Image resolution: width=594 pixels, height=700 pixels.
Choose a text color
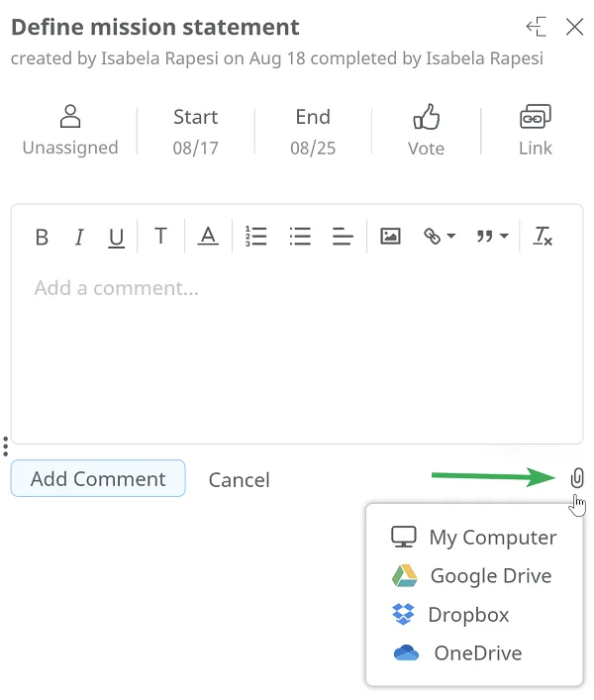click(208, 236)
